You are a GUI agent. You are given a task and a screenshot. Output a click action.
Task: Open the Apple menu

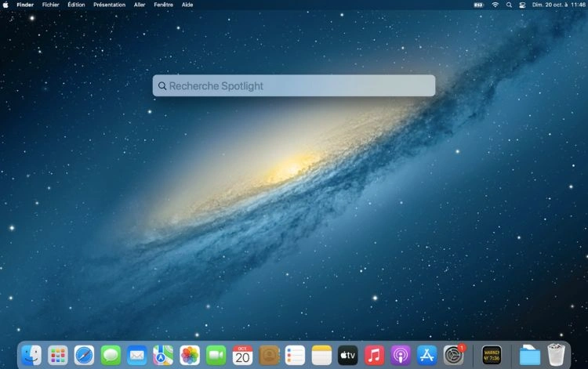(x=5, y=5)
